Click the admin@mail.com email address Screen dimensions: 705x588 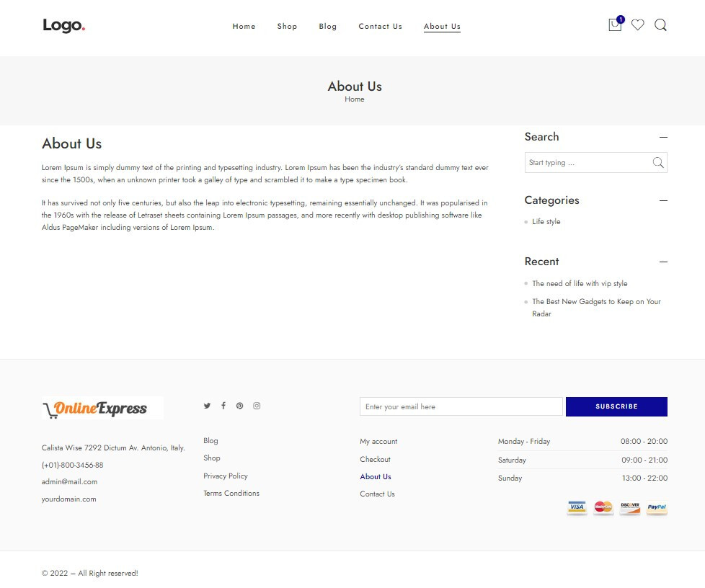point(69,481)
